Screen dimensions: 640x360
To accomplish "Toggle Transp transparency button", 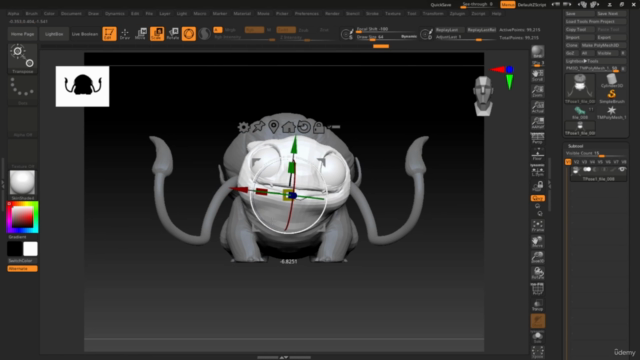I will 538,305.
